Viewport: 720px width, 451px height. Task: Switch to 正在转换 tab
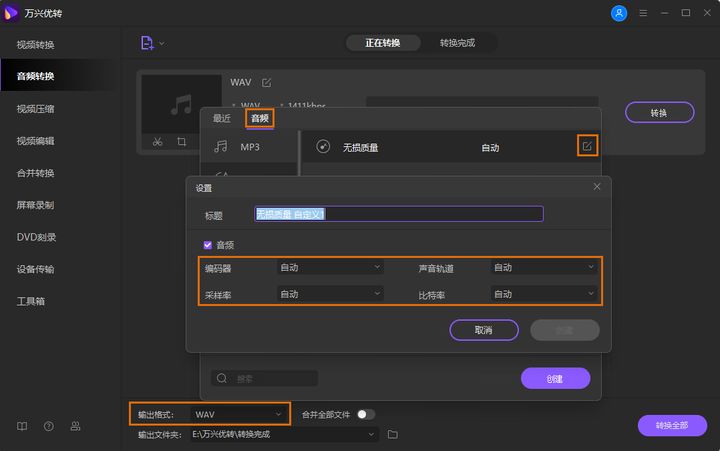(x=382, y=43)
